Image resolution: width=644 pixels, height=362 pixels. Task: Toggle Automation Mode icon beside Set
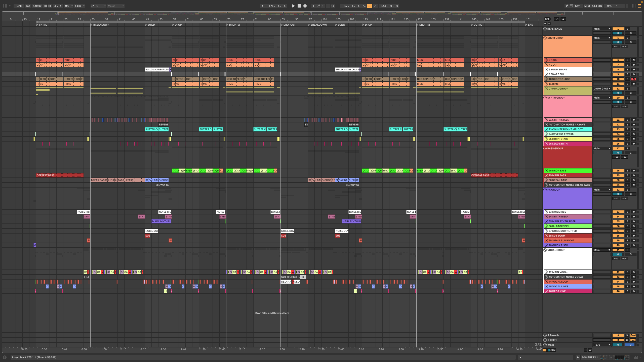pyautogui.click(x=556, y=19)
